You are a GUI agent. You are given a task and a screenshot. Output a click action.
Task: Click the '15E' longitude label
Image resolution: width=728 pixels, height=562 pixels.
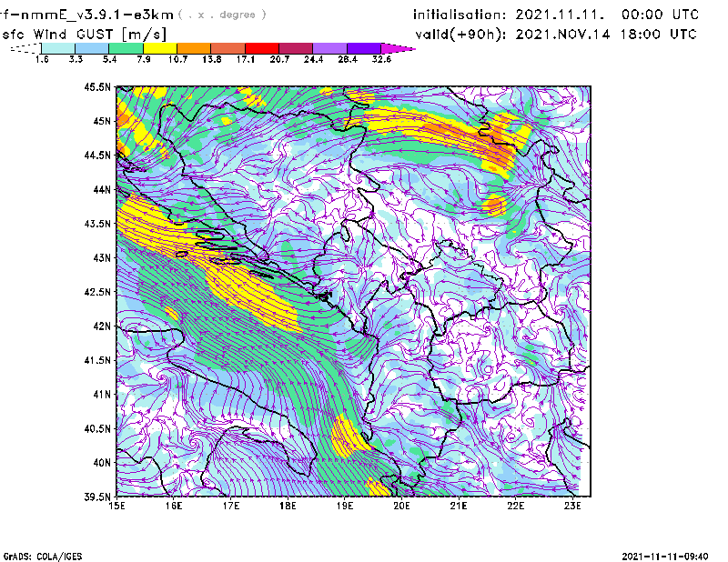tap(116, 506)
